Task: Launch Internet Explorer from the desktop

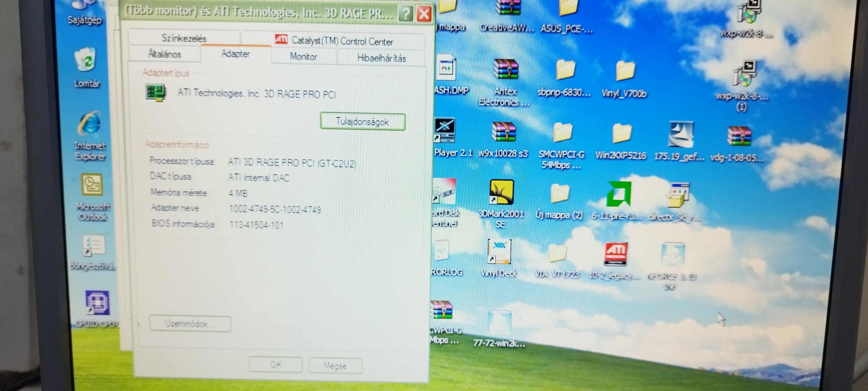Action: pos(90,136)
